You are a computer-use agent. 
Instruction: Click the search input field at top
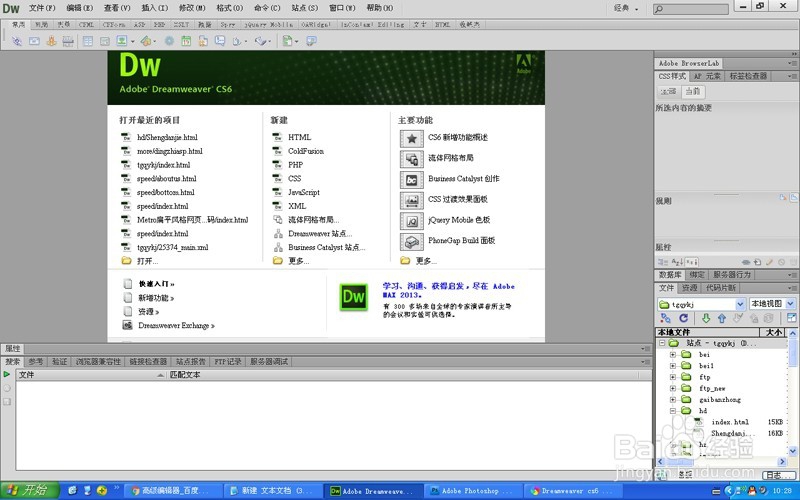(690, 9)
